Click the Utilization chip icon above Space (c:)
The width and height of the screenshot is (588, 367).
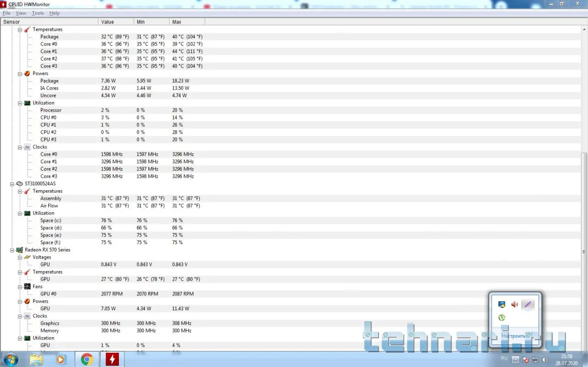[x=27, y=213]
